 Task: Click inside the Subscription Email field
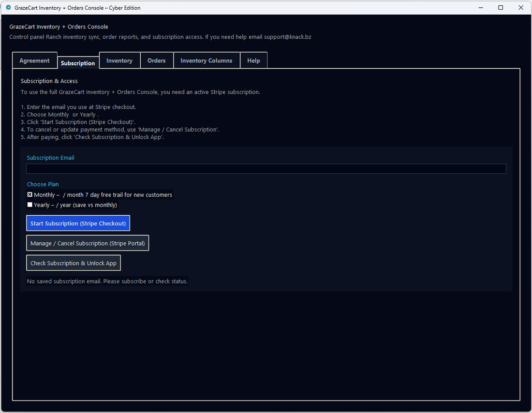coord(266,168)
